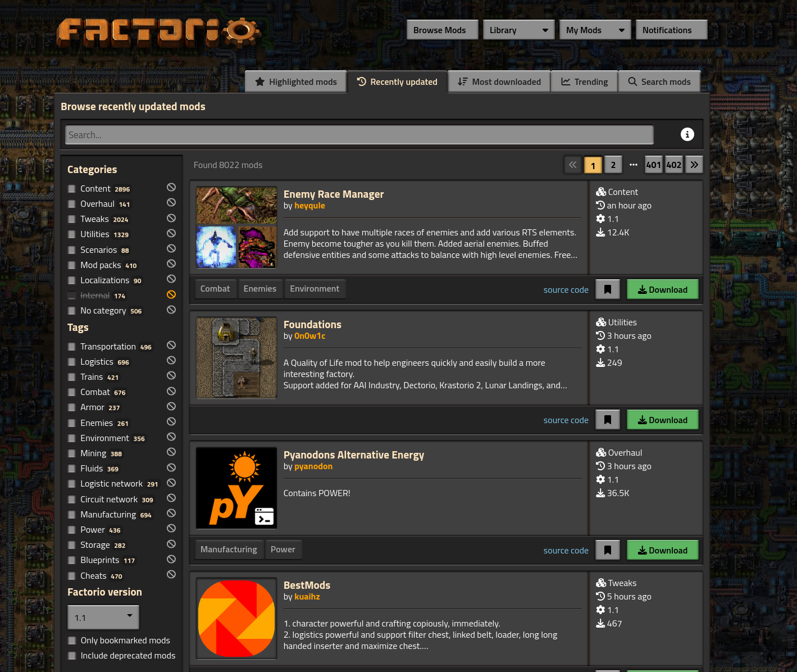The image size is (797, 672).
Task: Check the Circuit network tag checkbox
Action: coord(72,500)
